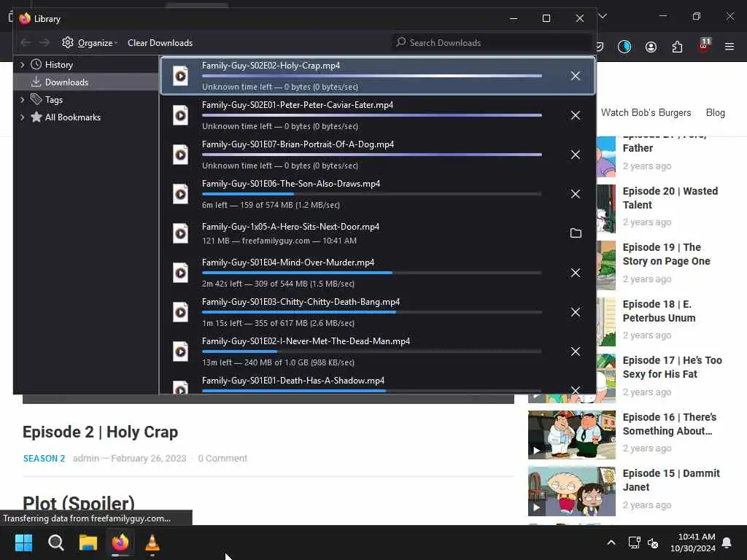Open Firefox account icon in browser toolbar
Screen dimensions: 747x560
pos(651,47)
